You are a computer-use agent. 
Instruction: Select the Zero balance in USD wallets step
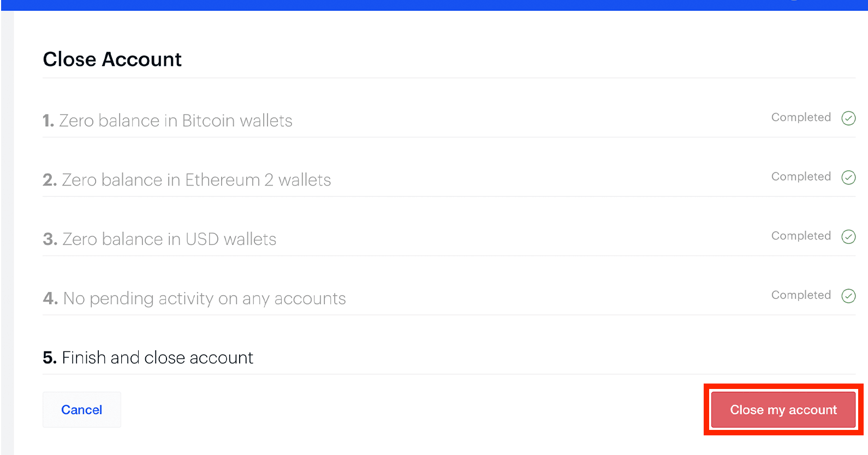pyautogui.click(x=169, y=240)
